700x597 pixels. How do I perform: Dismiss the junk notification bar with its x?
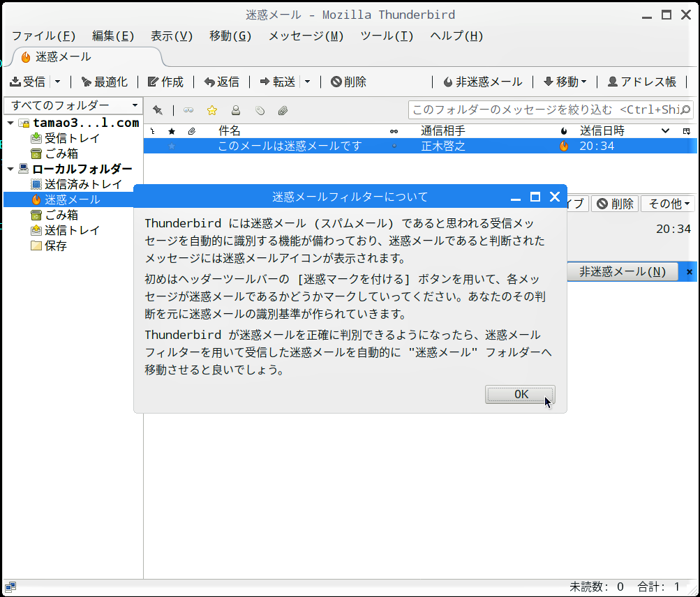[690, 272]
